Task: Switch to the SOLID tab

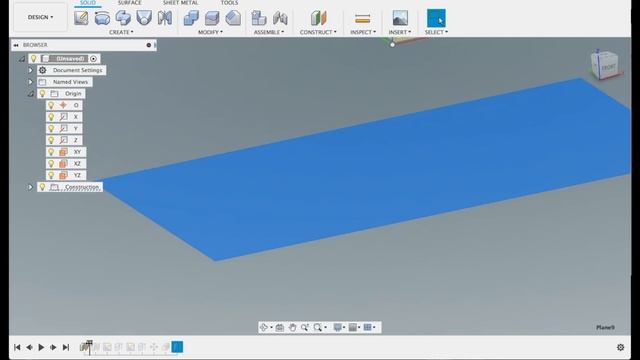Action: (x=88, y=3)
